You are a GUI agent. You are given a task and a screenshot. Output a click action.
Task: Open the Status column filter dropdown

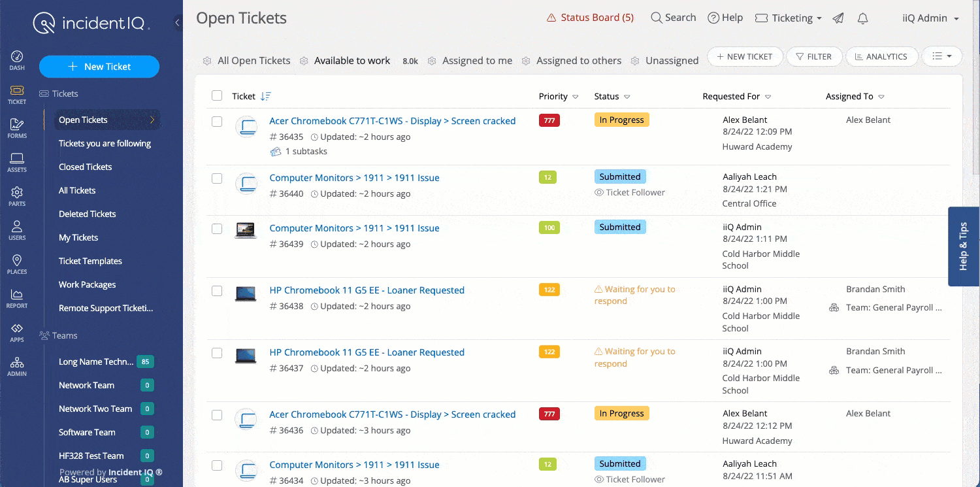click(627, 97)
